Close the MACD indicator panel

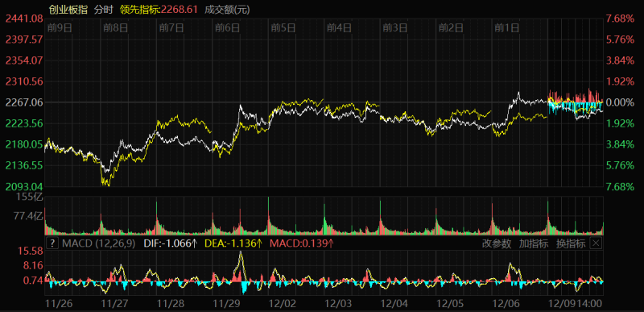[x=596, y=243]
